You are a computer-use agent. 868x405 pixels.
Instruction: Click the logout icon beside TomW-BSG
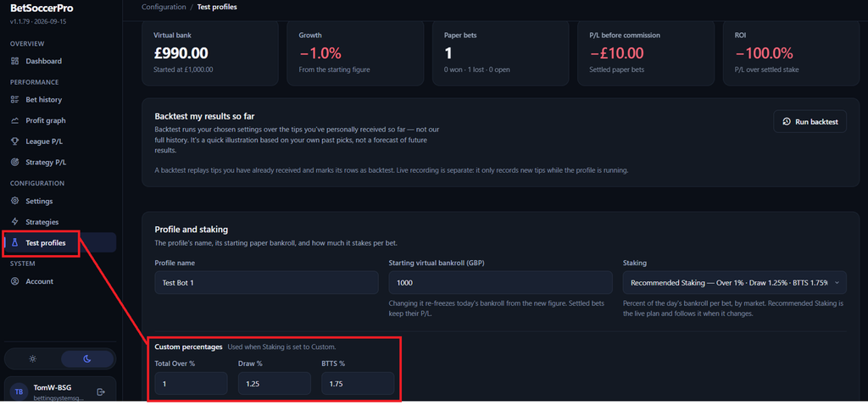(x=101, y=391)
